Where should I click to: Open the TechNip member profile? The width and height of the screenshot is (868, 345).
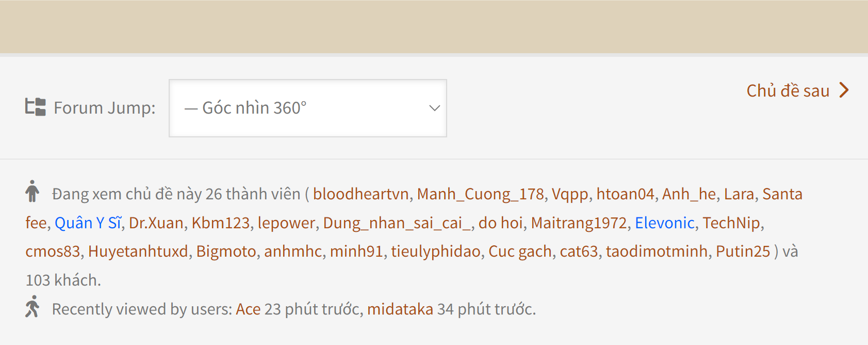point(731,223)
